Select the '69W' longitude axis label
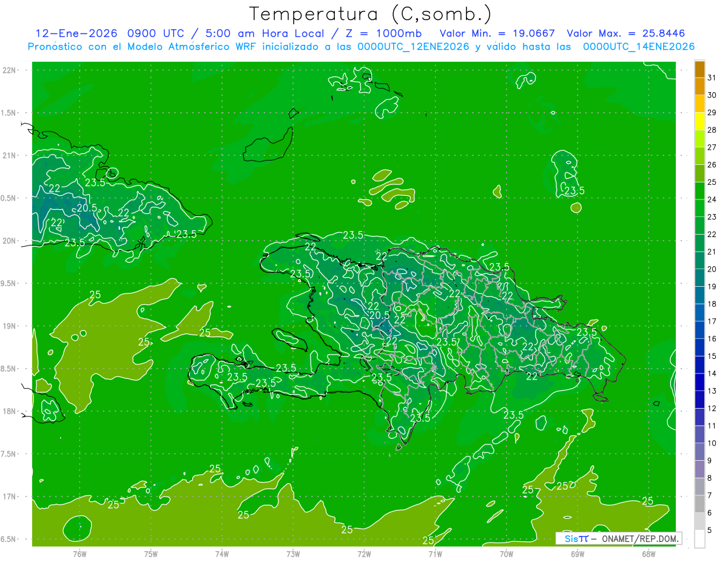The image size is (728, 562). pos(578,554)
